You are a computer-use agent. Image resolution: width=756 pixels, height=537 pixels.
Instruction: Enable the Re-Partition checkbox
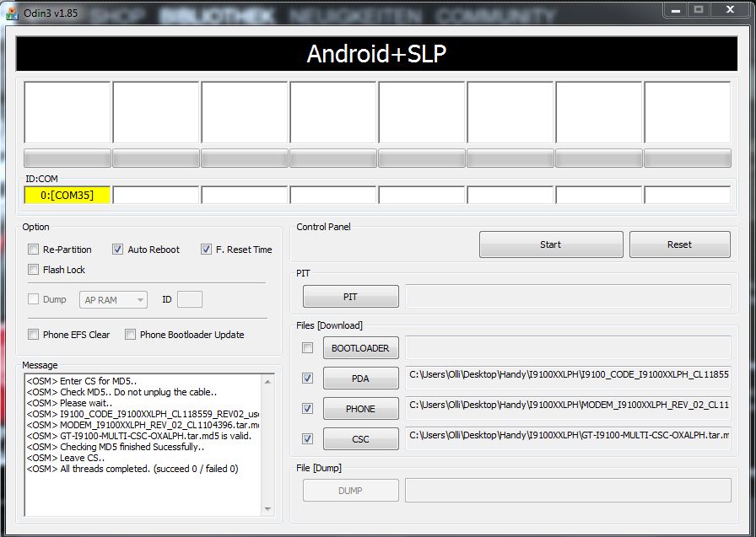click(33, 250)
